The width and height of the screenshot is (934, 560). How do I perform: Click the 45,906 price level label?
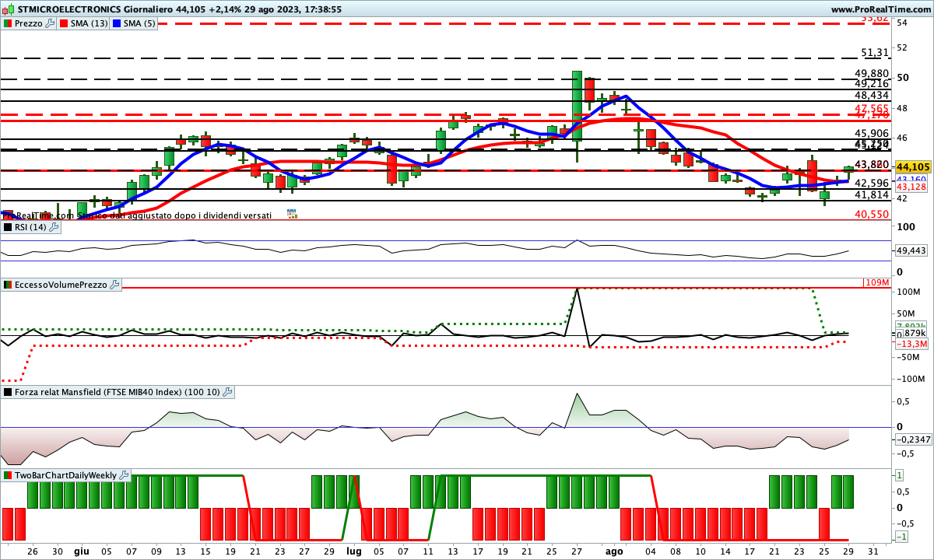click(x=872, y=134)
